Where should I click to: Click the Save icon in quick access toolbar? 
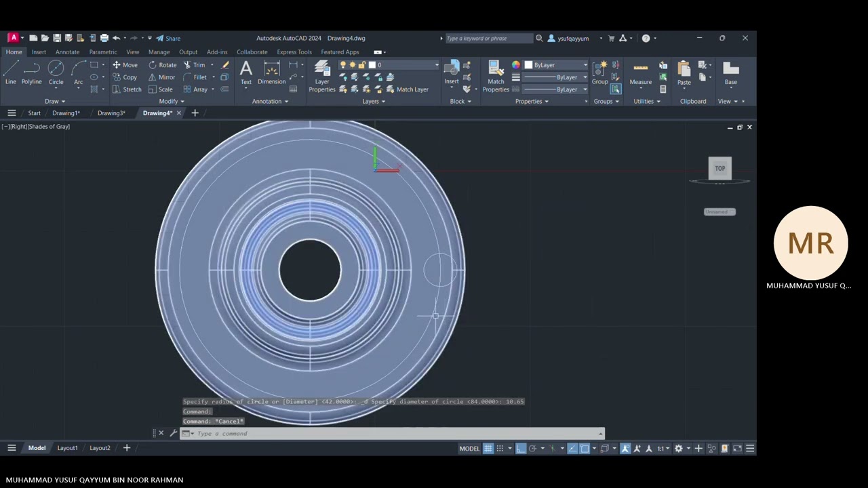tap(57, 38)
